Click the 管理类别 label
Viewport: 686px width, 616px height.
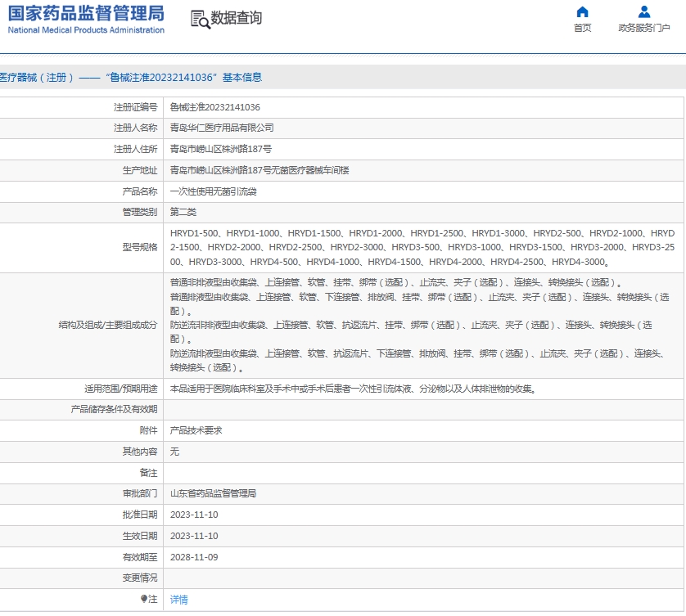tap(139, 212)
